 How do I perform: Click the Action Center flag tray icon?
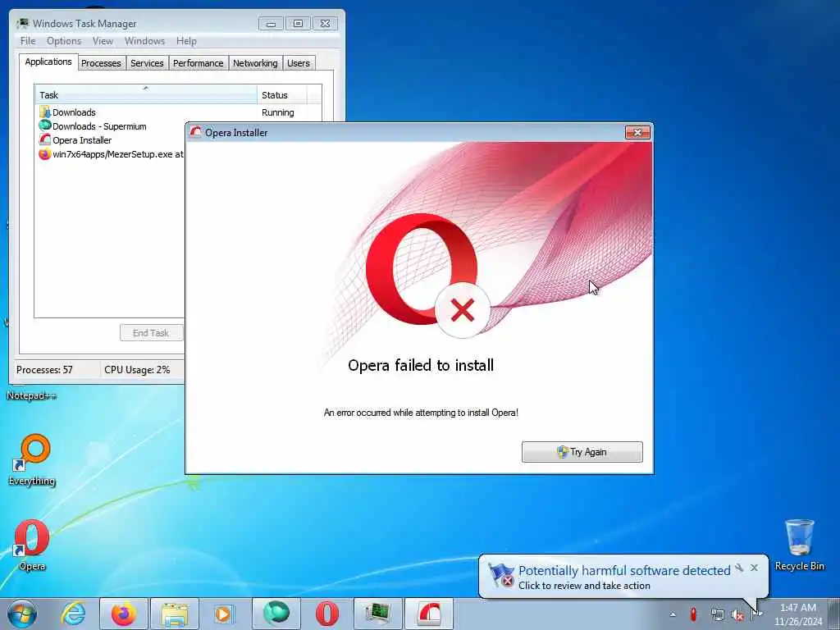(757, 614)
